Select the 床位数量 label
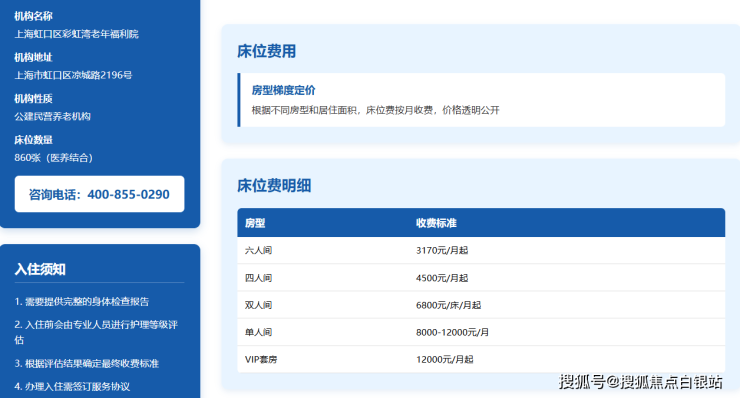This screenshot has width=740, height=398. pyautogui.click(x=33, y=140)
